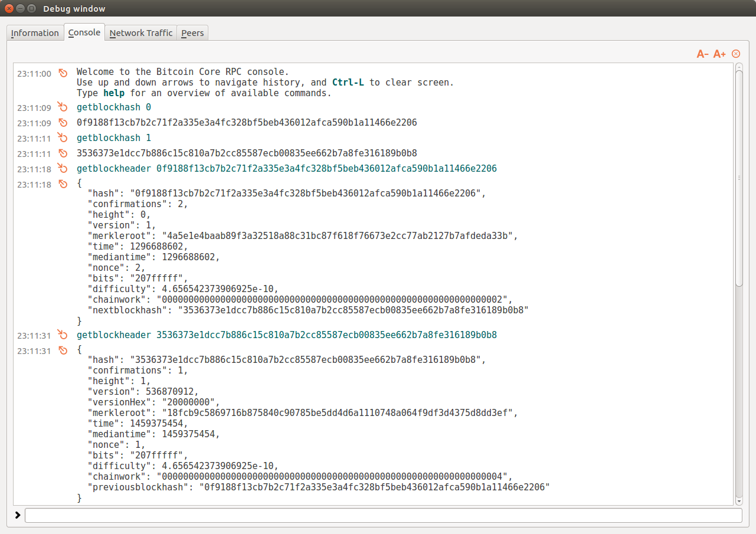Click the "23:11:00" timestamp
The height and width of the screenshot is (534, 756).
pyautogui.click(x=34, y=74)
